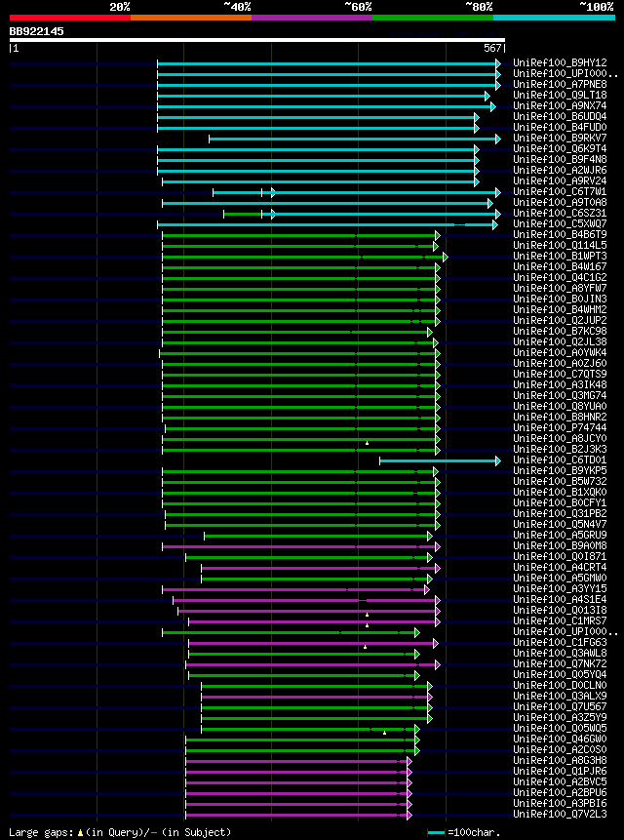The height and width of the screenshot is (840, 624).
Task: Click the arrowhead ending the B9RKV7 alignment
Action: point(498,140)
